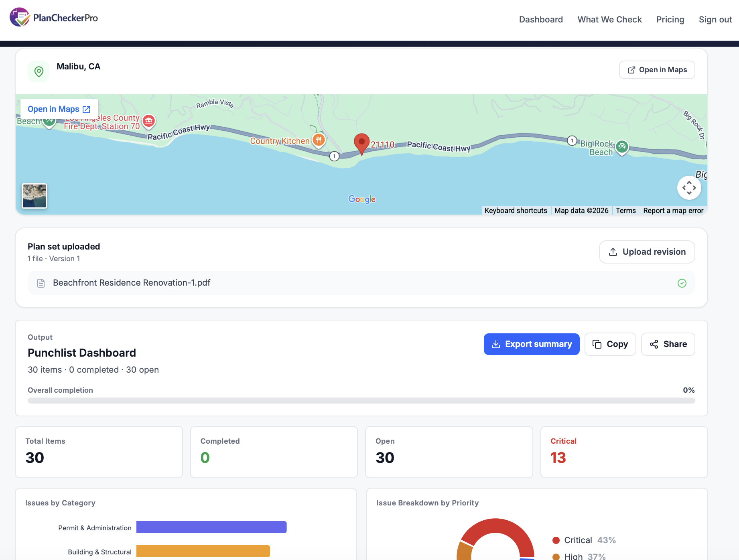739x560 pixels.
Task: Click the Open items card
Action: coord(449,452)
